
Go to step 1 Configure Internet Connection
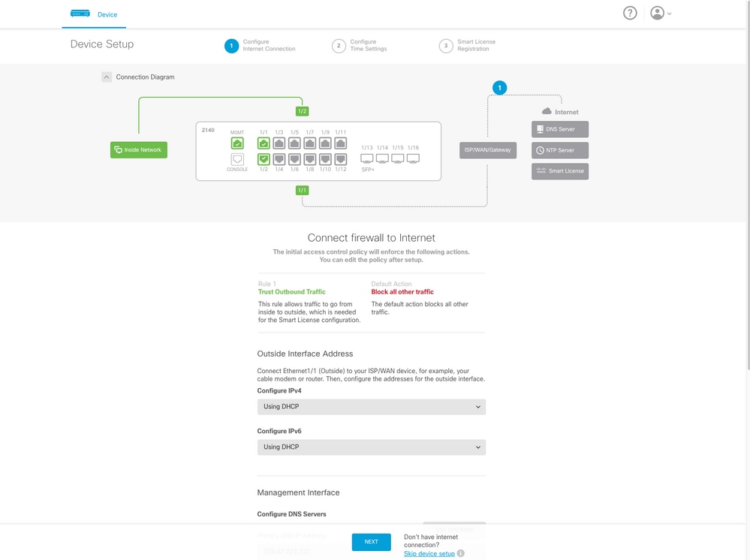(261, 46)
